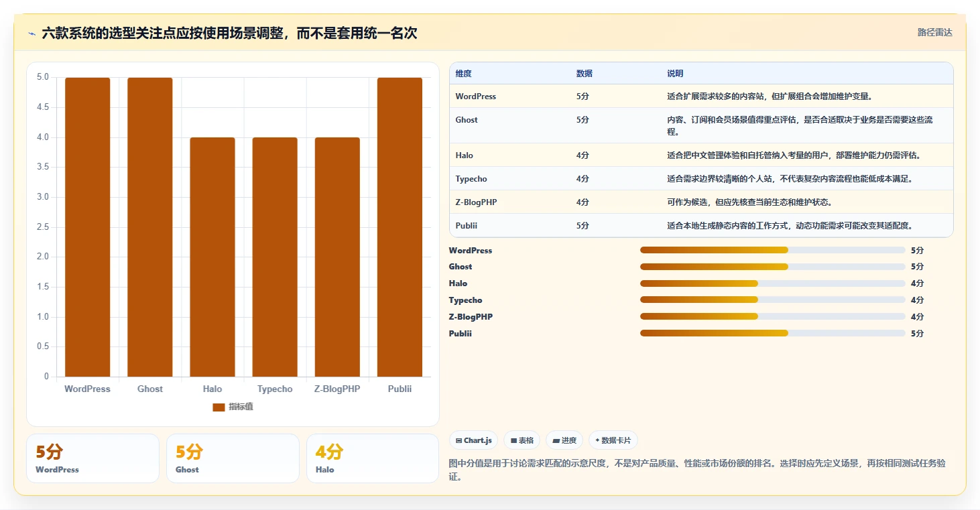Screen dimensions: 980x510
Task: Click the Z-BlogPHP description about 候选
Action: tap(749, 202)
